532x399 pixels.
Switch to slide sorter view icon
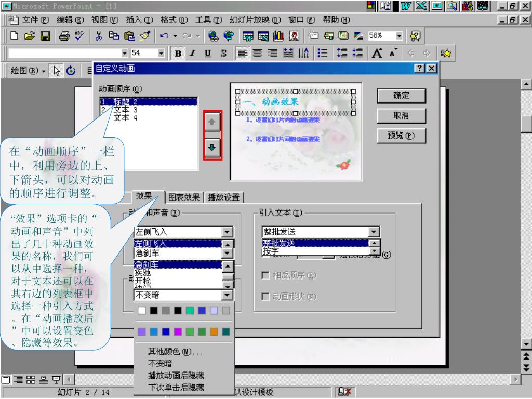pyautogui.click(x=31, y=379)
